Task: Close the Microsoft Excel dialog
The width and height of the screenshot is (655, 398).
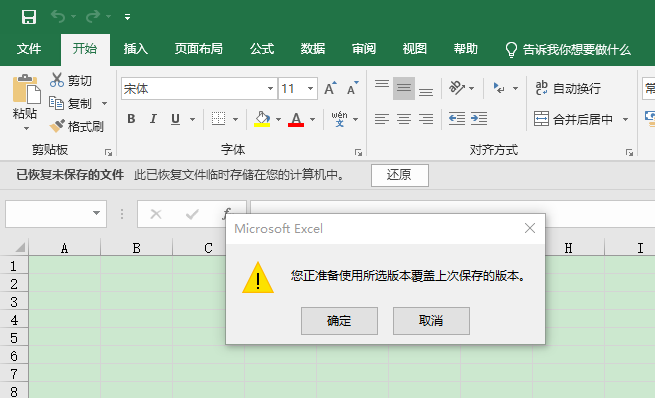Action: point(530,228)
